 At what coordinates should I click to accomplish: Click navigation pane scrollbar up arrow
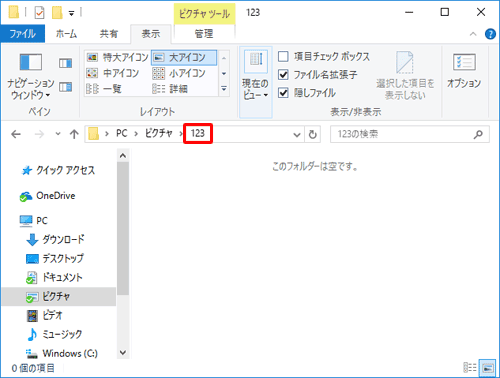[x=123, y=156]
